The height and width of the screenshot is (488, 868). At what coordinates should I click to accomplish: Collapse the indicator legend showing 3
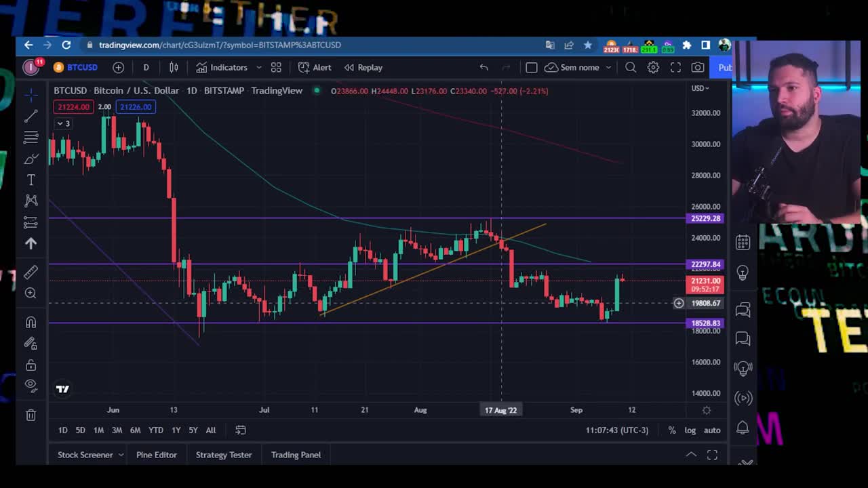coord(63,123)
